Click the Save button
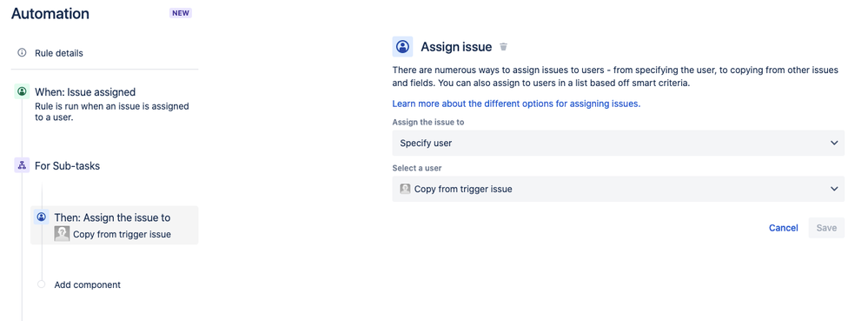868x321 pixels. click(x=826, y=228)
